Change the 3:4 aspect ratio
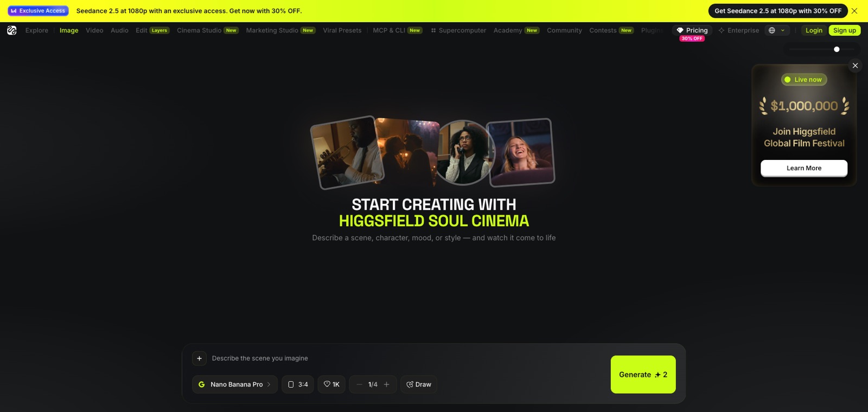The height and width of the screenshot is (412, 868). tap(298, 384)
